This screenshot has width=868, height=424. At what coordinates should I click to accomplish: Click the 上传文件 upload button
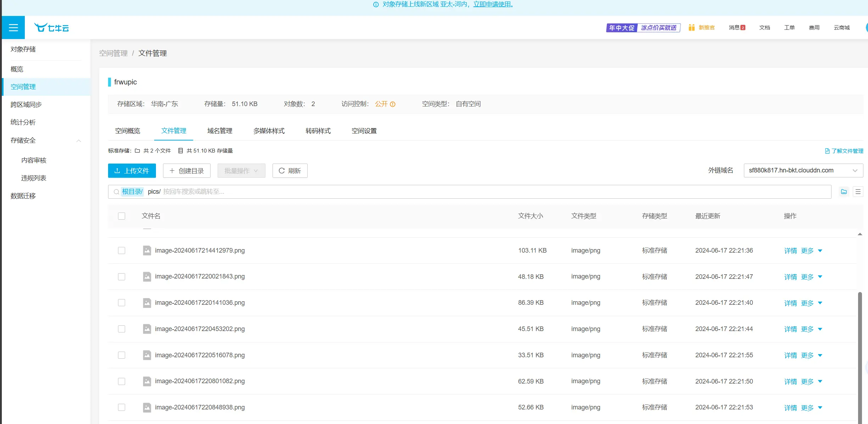(x=132, y=171)
